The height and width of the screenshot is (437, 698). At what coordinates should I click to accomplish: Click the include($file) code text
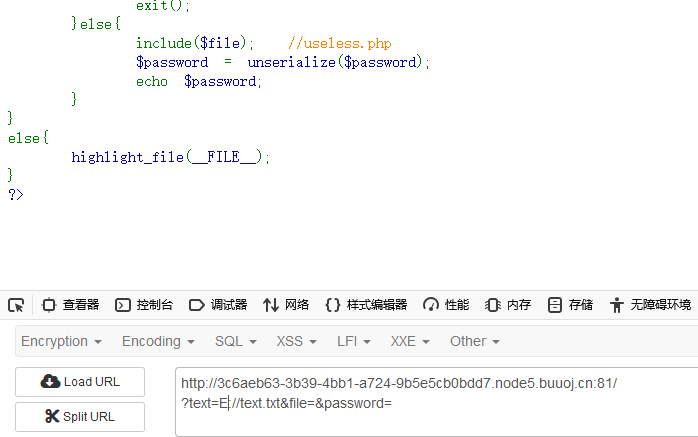(191, 43)
